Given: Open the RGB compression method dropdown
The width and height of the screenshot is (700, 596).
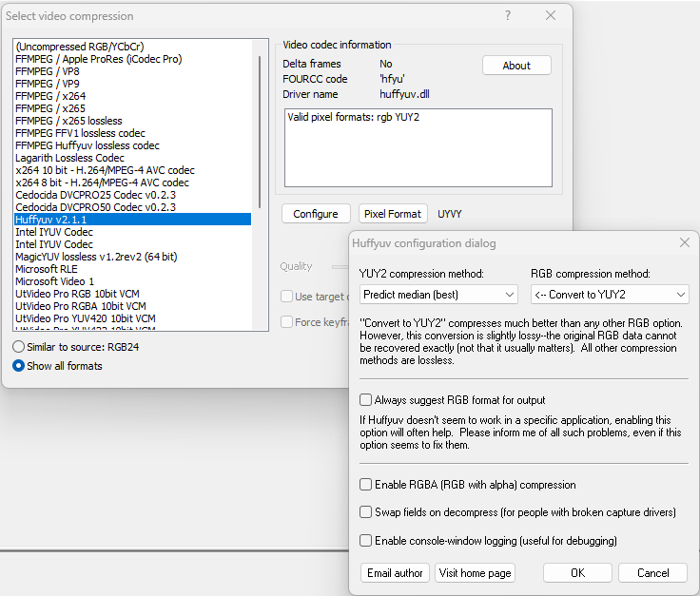Looking at the screenshot, I should [610, 295].
